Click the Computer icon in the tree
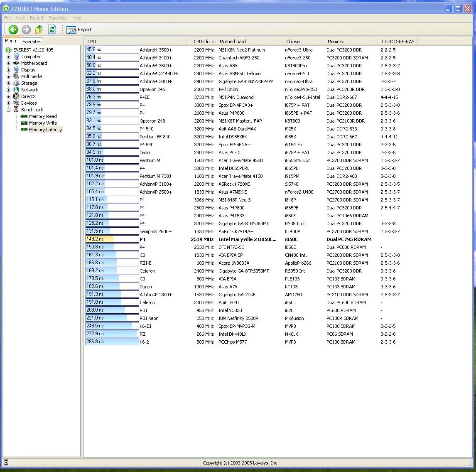Viewport: 476px width, 472px height. point(16,57)
